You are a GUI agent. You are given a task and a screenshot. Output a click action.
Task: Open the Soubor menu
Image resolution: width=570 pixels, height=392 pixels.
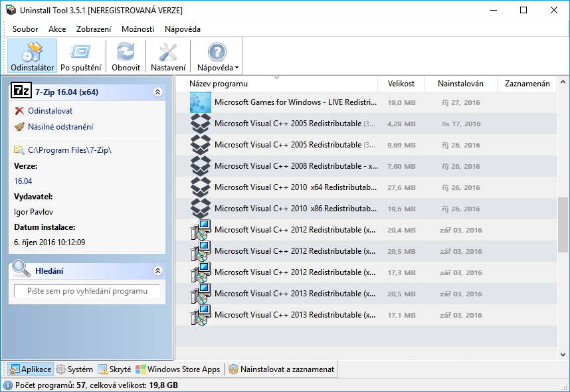25,29
